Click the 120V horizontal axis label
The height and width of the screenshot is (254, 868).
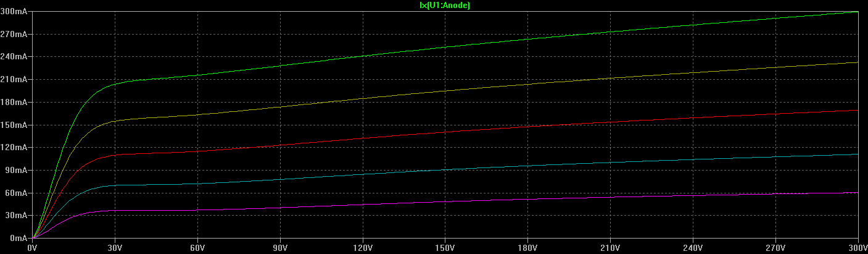coord(363,248)
